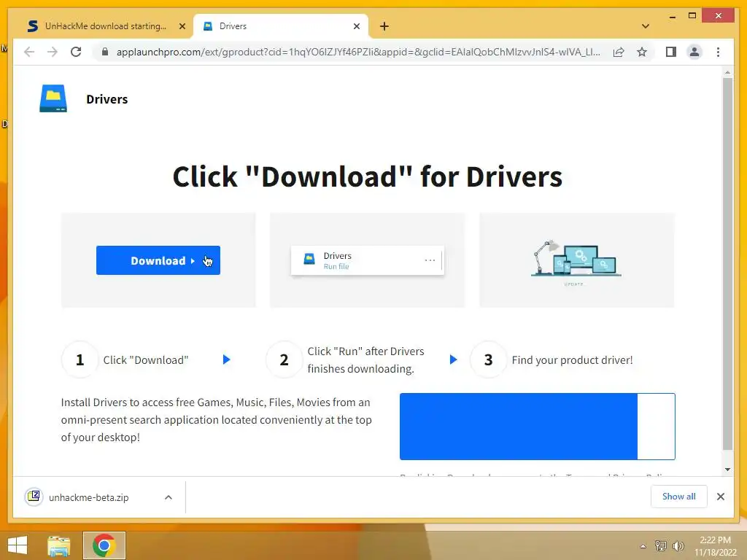This screenshot has width=747, height=560.
Task: Open the three dots on Drivers card
Action: pyautogui.click(x=430, y=260)
